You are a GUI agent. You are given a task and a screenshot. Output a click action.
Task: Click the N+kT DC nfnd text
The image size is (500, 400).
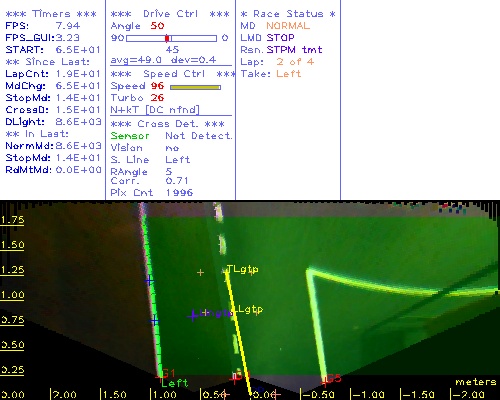point(155,110)
